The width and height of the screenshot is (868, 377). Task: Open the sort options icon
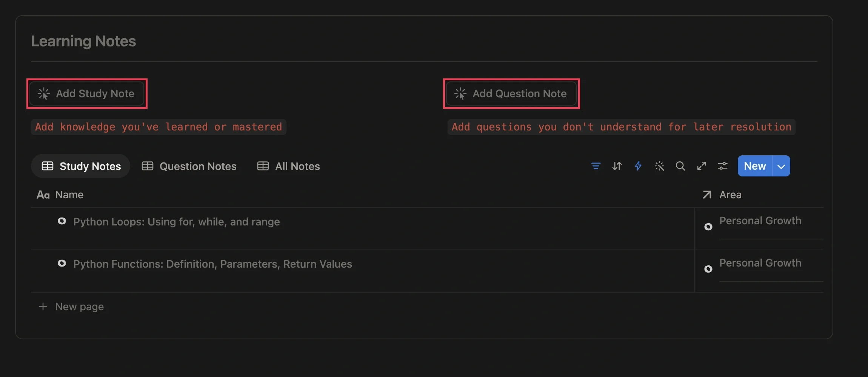point(617,166)
